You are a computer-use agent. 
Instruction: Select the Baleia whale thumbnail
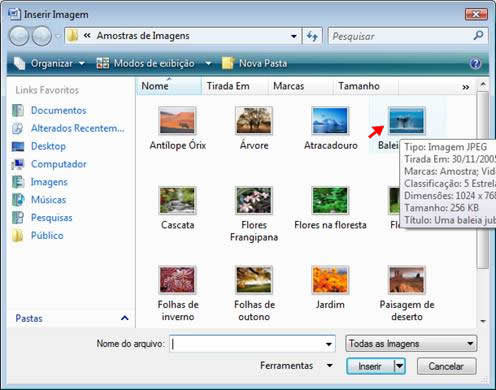tap(407, 120)
